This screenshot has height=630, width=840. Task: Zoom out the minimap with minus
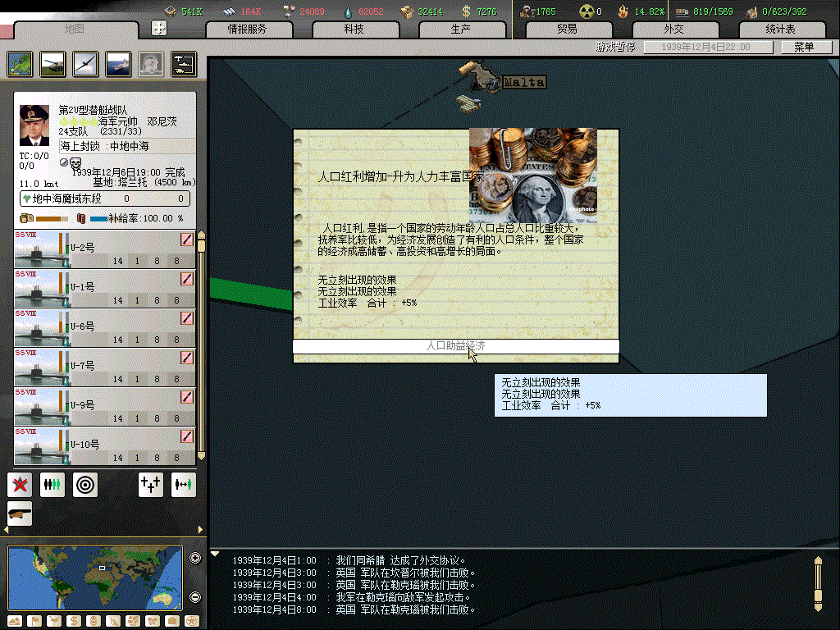point(195,596)
